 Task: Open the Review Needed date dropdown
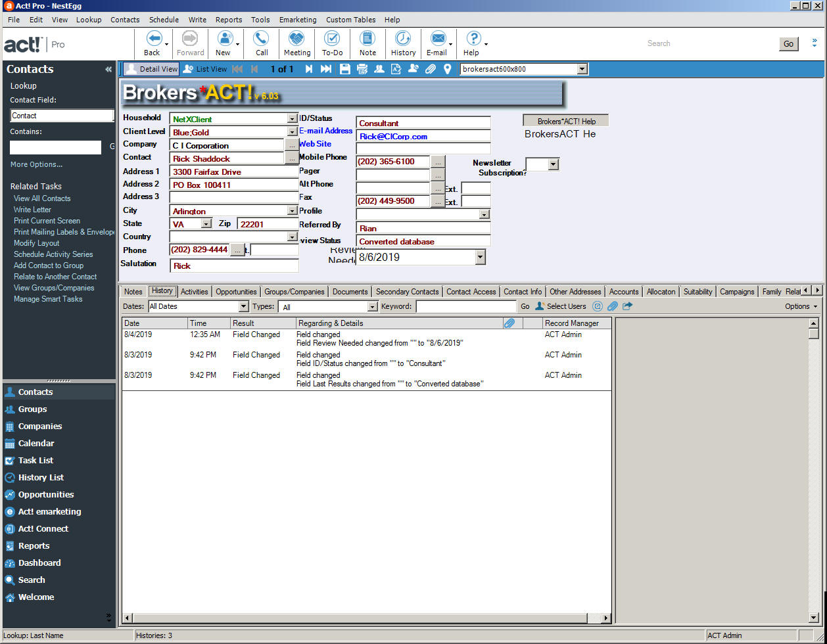coord(481,258)
